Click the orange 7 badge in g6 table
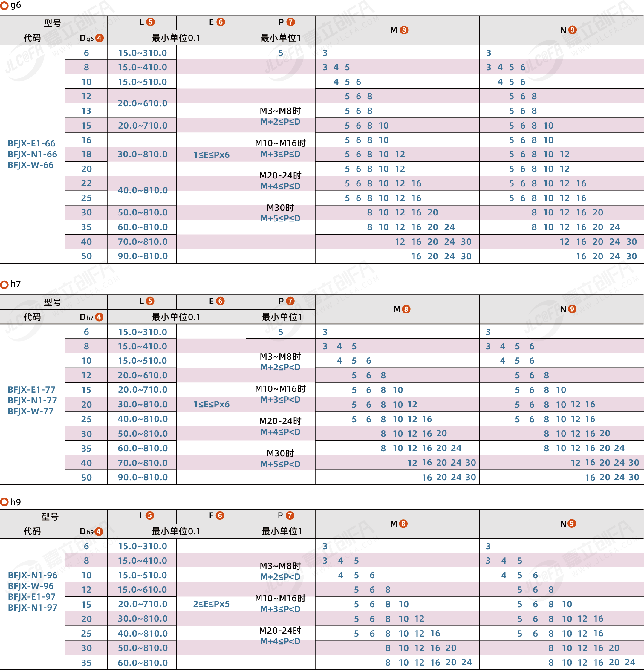The image size is (644, 670). coord(290,22)
